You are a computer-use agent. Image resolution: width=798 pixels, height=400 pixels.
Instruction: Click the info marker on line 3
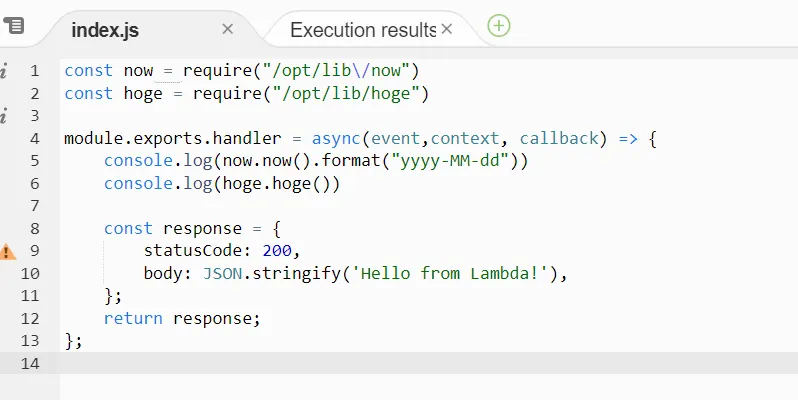pos(5,116)
